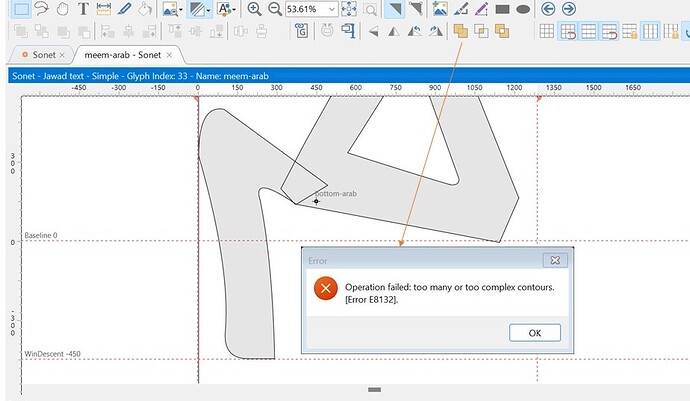The width and height of the screenshot is (690, 401).
Task: Click the exclusion contours icon
Action: pyautogui.click(x=502, y=31)
